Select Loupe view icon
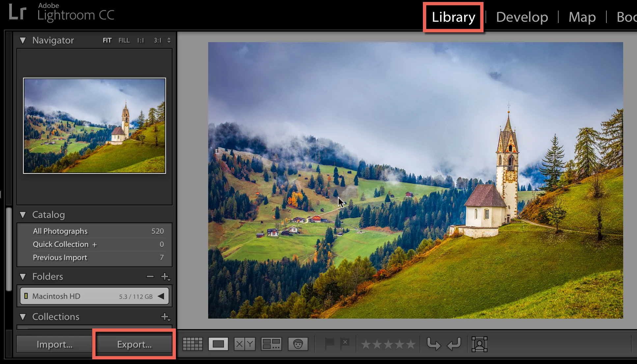The image size is (637, 364). [218, 344]
